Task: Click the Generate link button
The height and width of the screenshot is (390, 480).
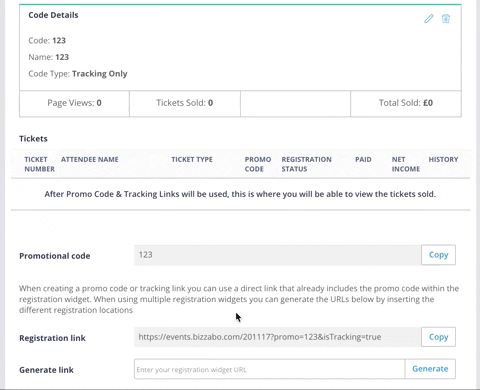Action: pyautogui.click(x=430, y=369)
